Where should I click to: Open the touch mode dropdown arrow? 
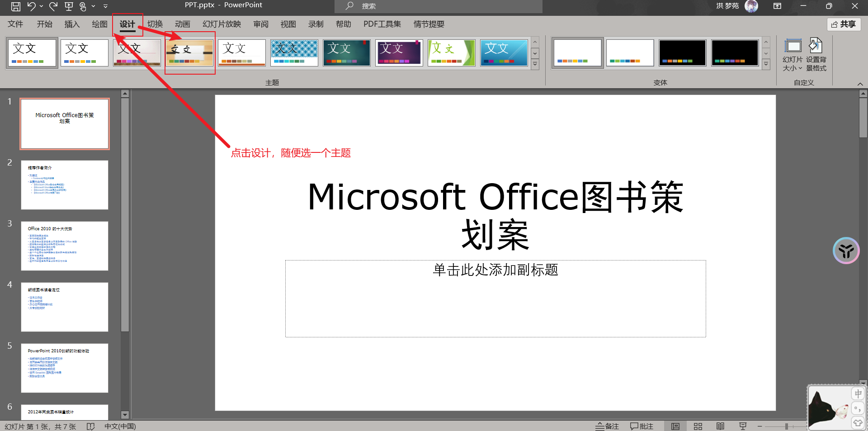pyautogui.click(x=93, y=6)
